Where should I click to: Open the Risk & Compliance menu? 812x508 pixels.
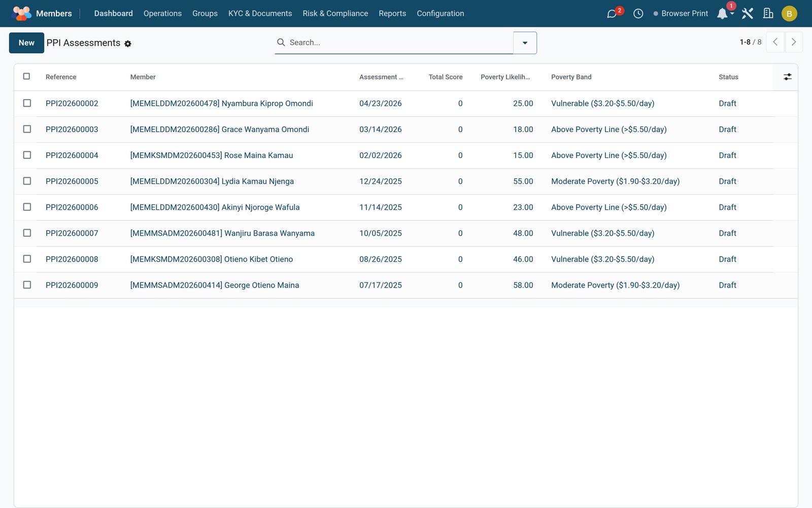335,14
